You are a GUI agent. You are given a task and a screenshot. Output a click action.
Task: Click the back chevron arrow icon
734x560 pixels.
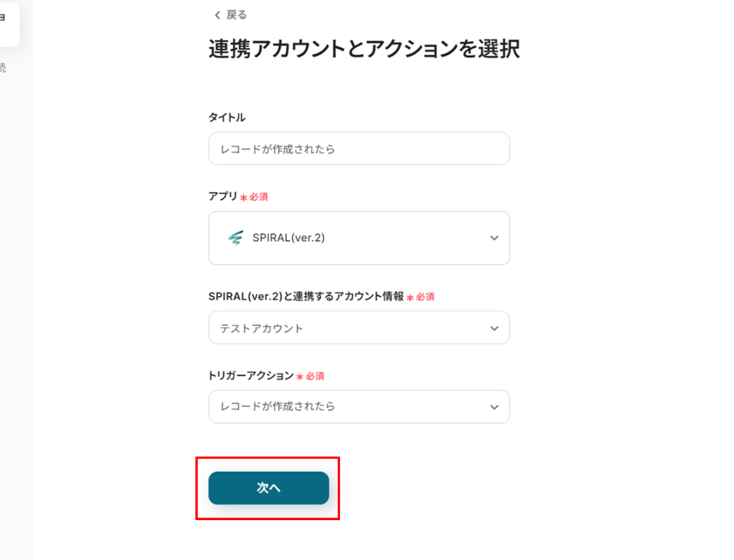pos(217,15)
